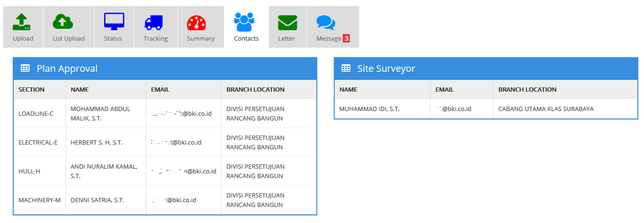
Task: Click Mohammad Abdul Malik's email address
Action: [x=181, y=113]
